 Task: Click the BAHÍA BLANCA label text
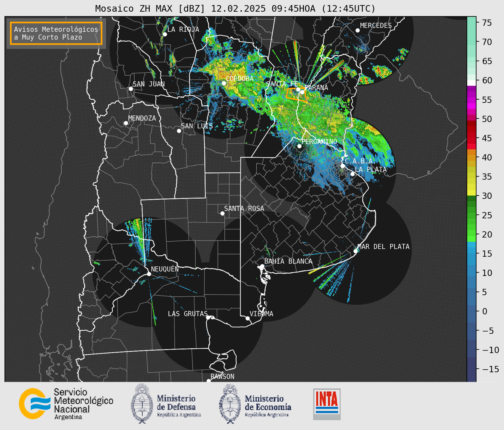coord(288,261)
